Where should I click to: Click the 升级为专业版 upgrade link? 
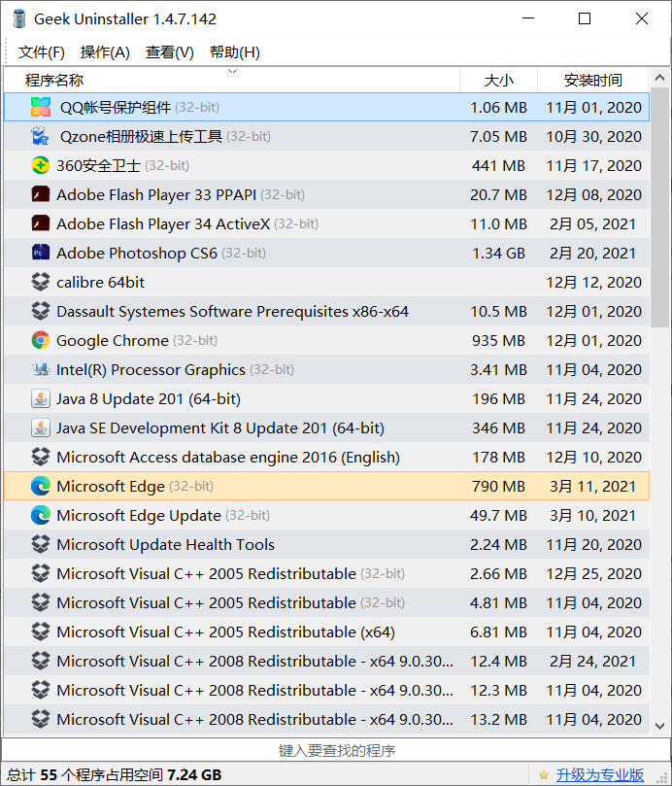600,774
